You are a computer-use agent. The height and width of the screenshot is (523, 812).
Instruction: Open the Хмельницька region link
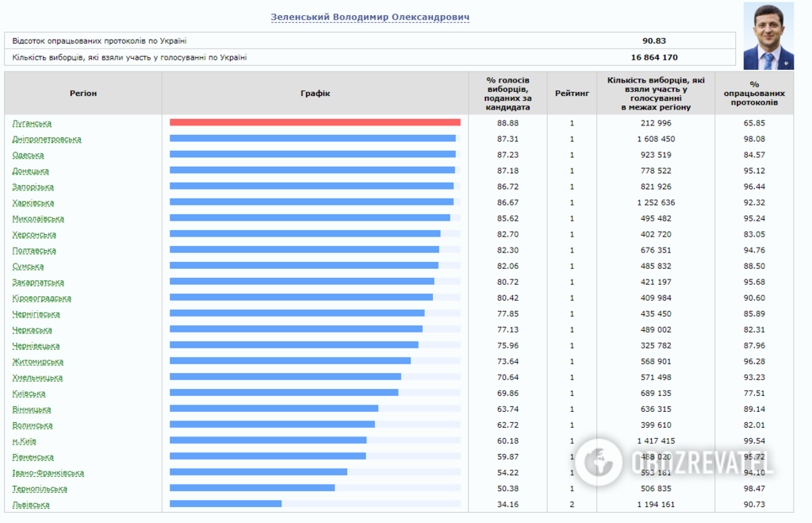pyautogui.click(x=37, y=377)
